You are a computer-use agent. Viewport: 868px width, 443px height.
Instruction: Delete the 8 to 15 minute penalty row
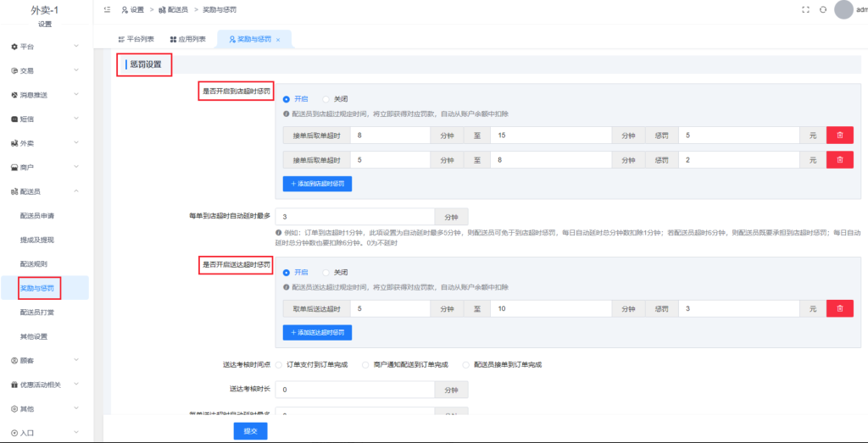click(839, 135)
